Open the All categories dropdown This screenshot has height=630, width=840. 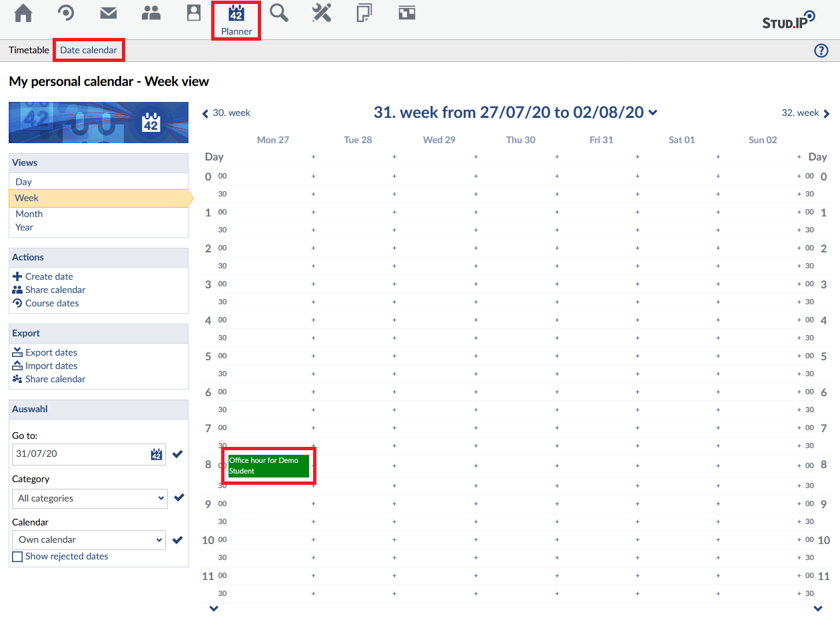click(x=89, y=498)
